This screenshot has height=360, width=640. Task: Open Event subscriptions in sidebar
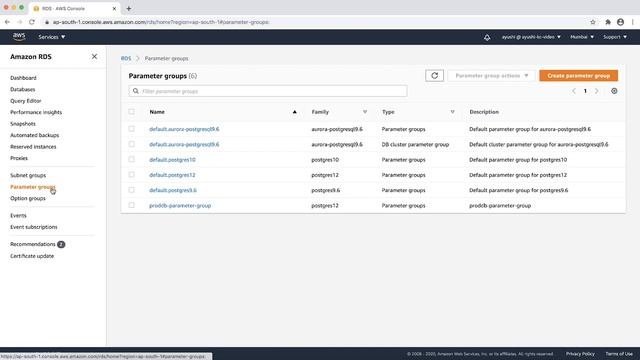coord(34,227)
